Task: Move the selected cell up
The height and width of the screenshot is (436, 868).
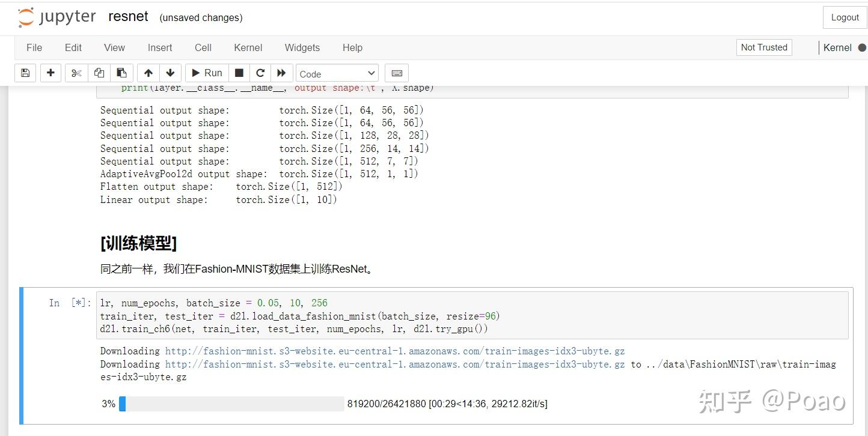Action: point(147,73)
